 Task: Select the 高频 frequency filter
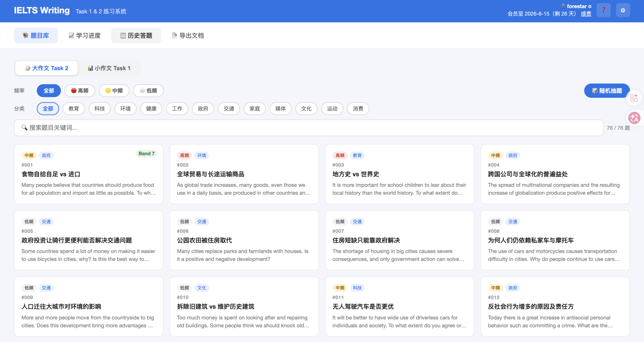[x=80, y=91]
